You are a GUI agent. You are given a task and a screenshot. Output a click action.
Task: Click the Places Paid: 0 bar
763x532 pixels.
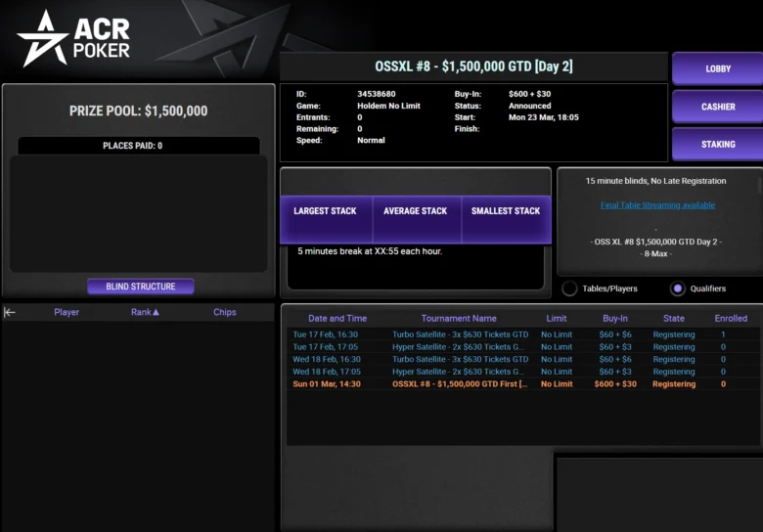pos(139,146)
